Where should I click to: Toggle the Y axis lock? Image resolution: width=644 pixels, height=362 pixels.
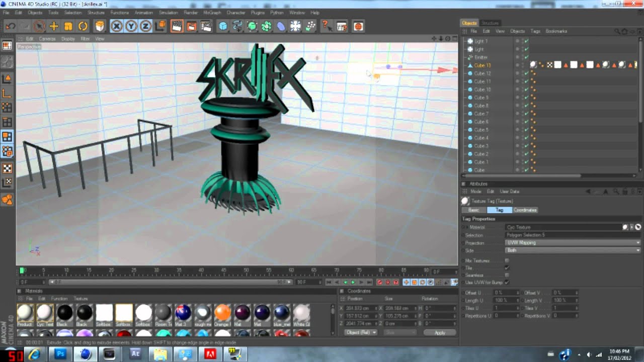[131, 26]
